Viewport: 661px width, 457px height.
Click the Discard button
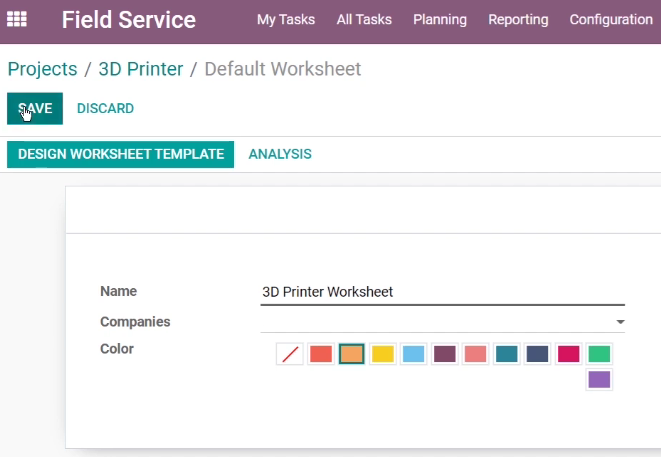105,108
